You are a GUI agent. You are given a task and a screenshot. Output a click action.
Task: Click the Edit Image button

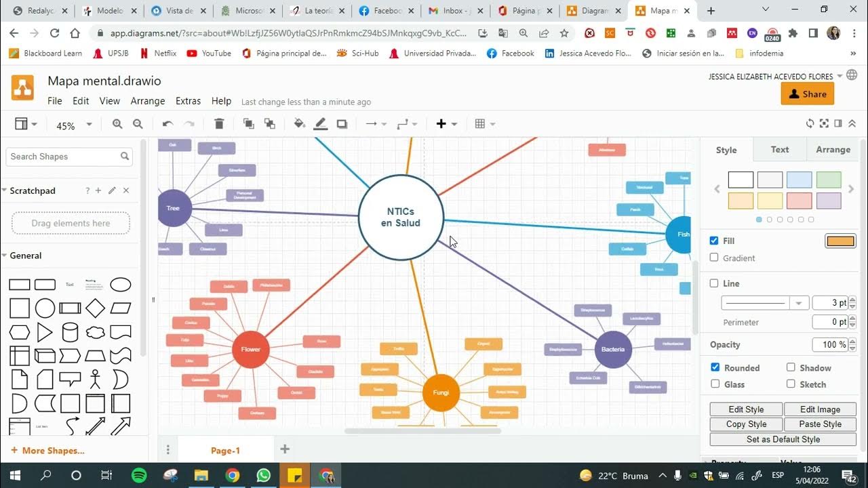[x=820, y=409]
